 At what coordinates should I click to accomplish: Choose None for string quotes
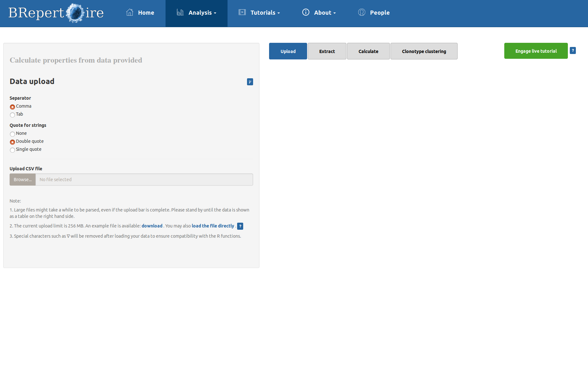pos(12,134)
